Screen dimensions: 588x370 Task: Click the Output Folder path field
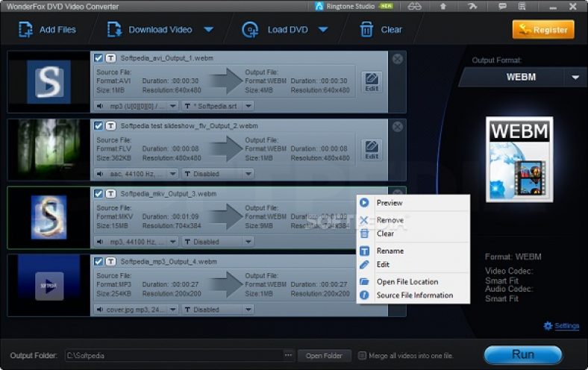pyautogui.click(x=173, y=355)
